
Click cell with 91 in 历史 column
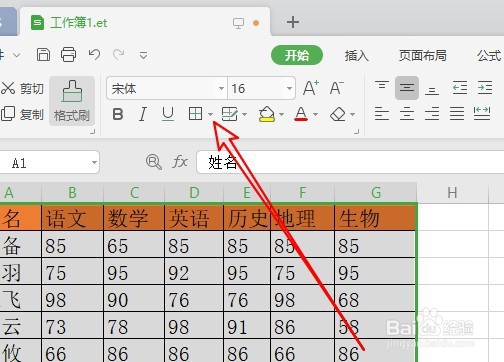pos(247,326)
